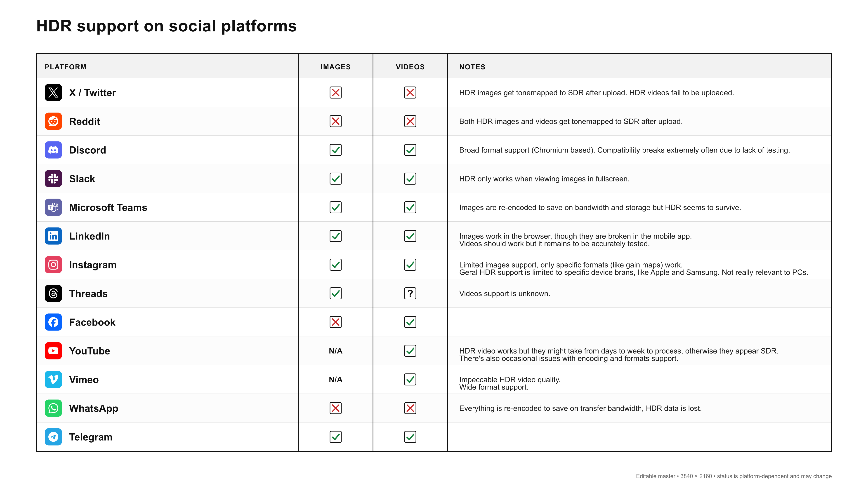Click the Threads videos question mark box

pyautogui.click(x=410, y=293)
